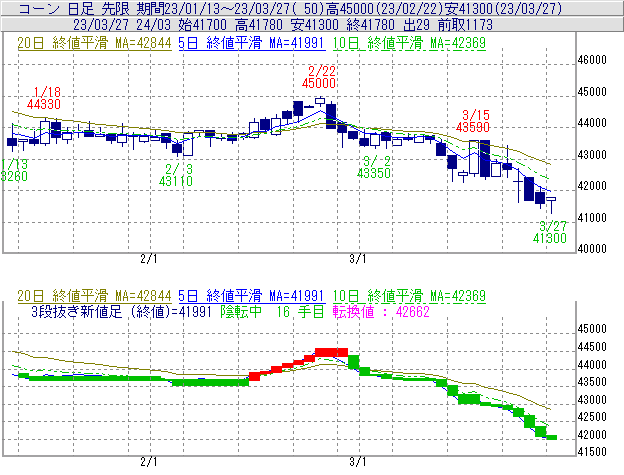Click the 前取1173 value in the header
Screen dimensions: 624x475
pyautogui.click(x=465, y=25)
